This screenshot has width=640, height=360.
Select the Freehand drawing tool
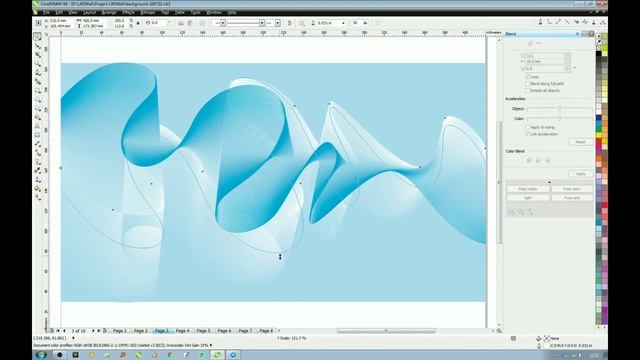tap(38, 73)
